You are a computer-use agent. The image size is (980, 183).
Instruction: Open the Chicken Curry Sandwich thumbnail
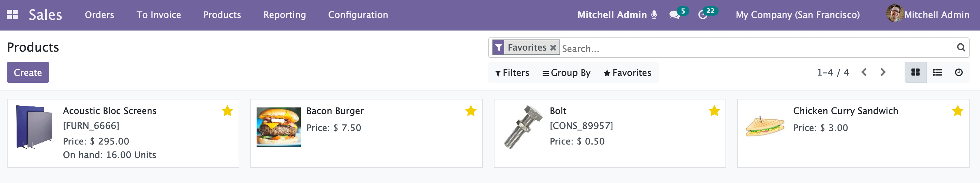point(765,127)
